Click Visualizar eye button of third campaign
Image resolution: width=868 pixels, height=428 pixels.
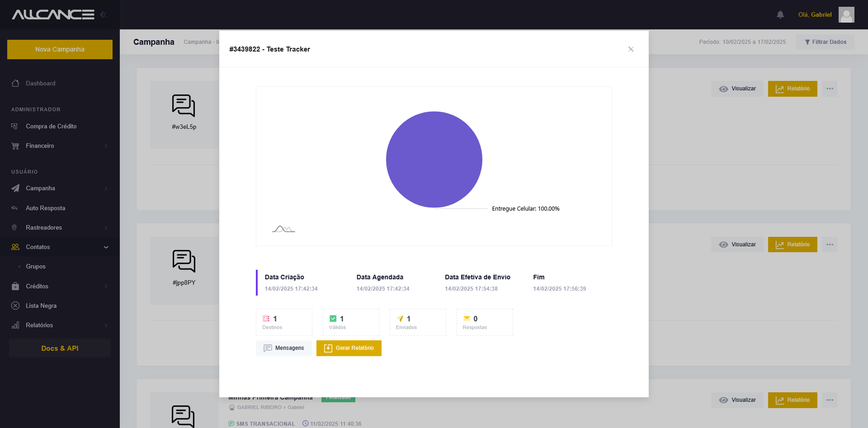pyautogui.click(x=737, y=400)
